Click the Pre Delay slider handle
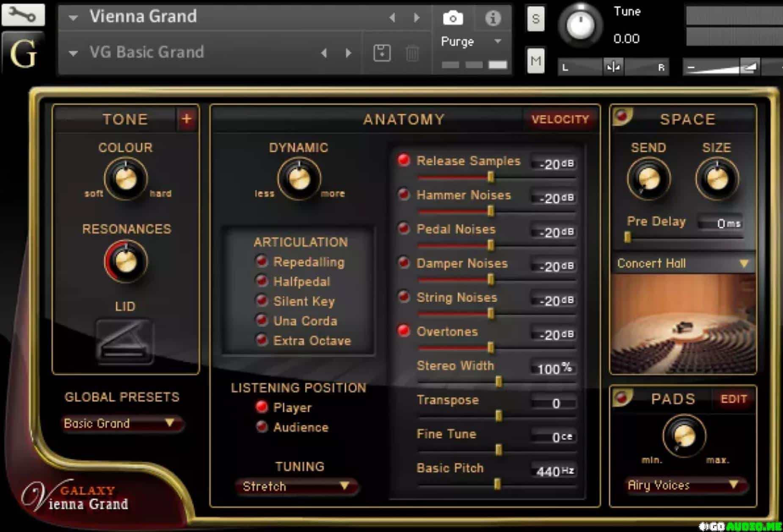This screenshot has width=783, height=532. (628, 237)
